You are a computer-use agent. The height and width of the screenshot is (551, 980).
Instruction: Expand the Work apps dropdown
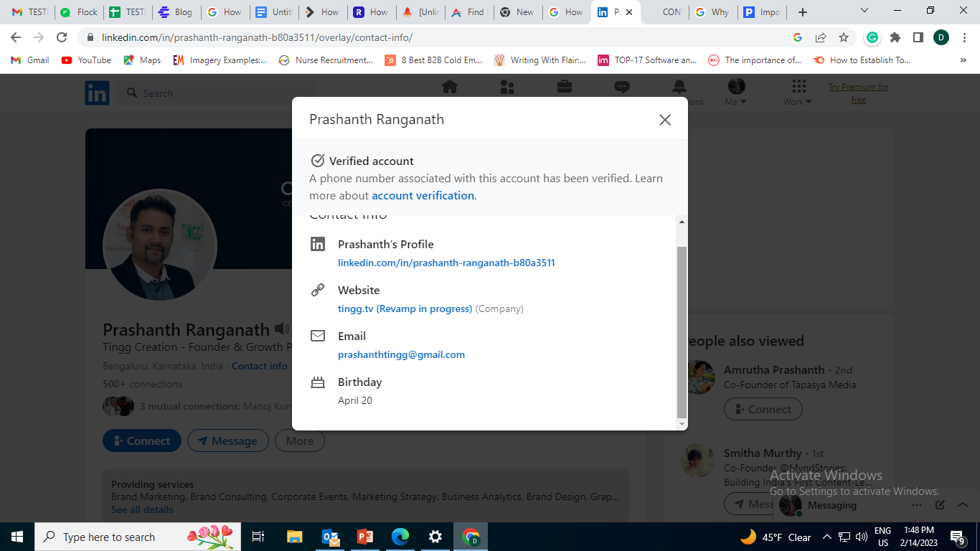798,93
